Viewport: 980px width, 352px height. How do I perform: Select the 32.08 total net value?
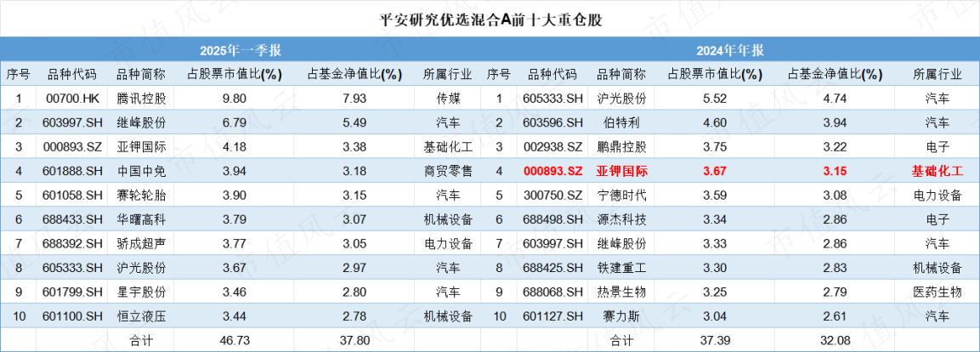point(836,341)
